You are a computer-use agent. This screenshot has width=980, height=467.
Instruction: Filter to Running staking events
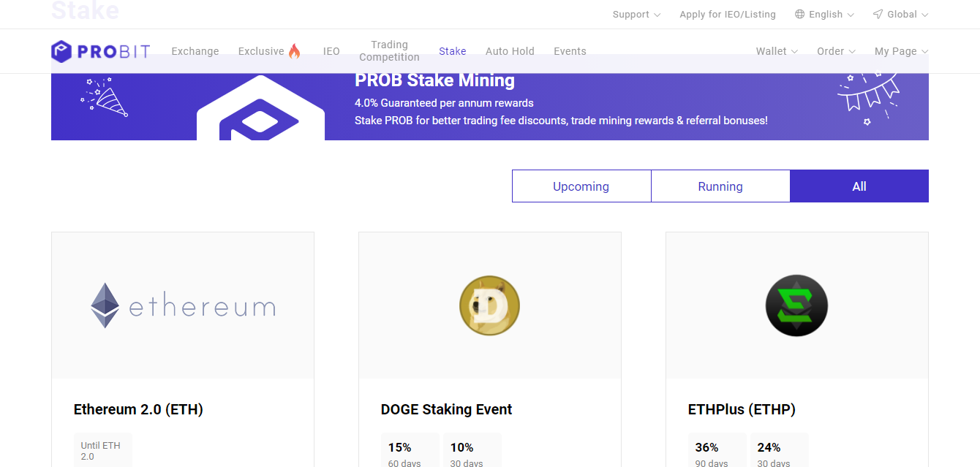tap(720, 186)
